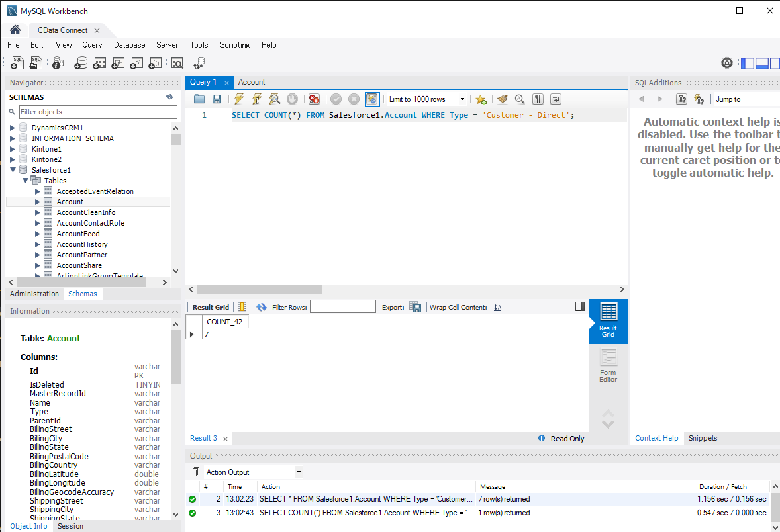Open the Limit to 1000 rows dropdown
The width and height of the screenshot is (780, 532).
pos(462,99)
